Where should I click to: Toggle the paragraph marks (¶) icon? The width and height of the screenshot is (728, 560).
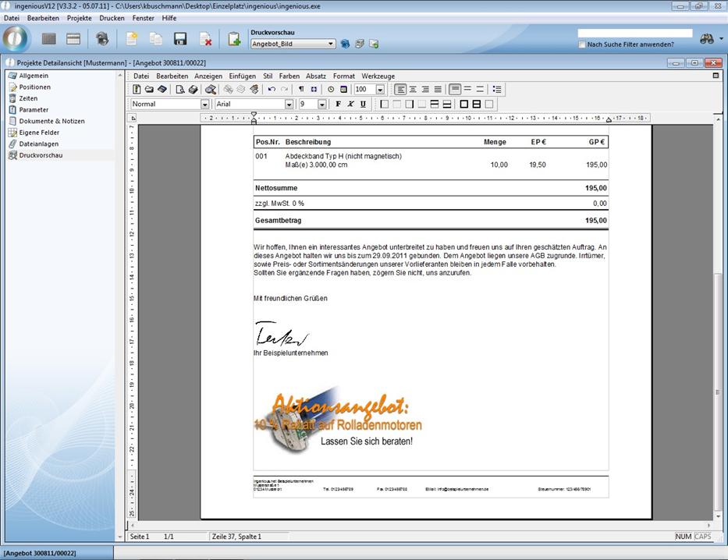coord(301,90)
